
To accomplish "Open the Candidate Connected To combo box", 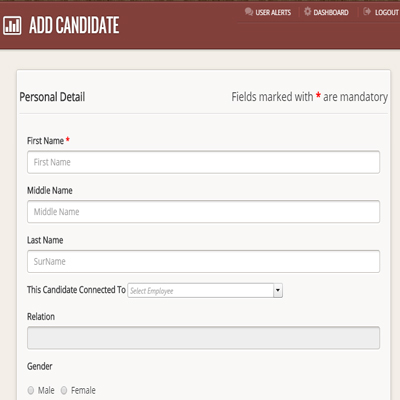I will pyautogui.click(x=205, y=290).
